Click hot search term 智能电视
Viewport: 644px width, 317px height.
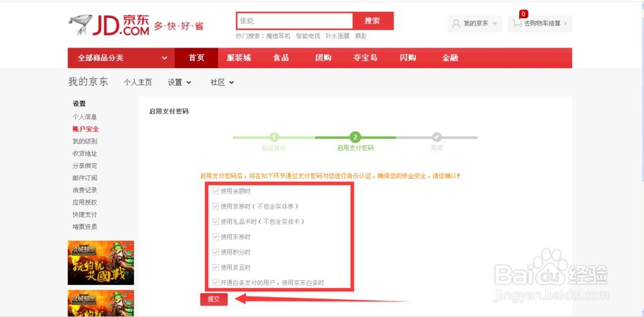(x=308, y=36)
